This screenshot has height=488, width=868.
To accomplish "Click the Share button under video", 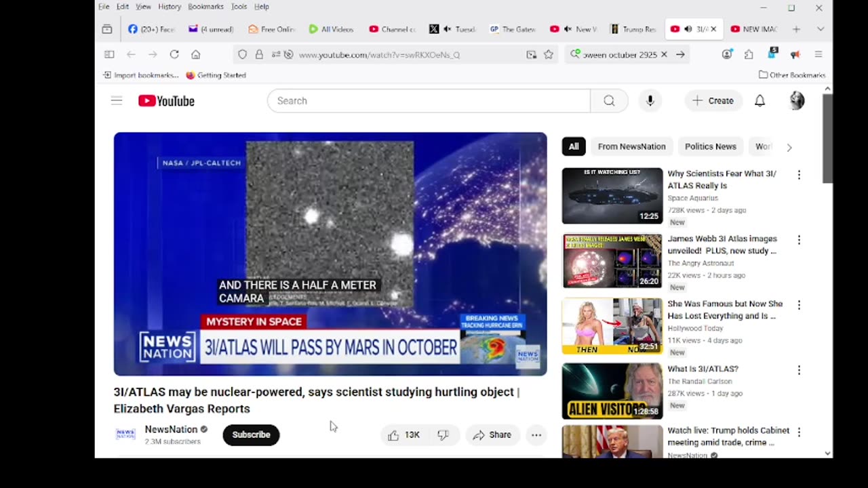I will pyautogui.click(x=492, y=435).
